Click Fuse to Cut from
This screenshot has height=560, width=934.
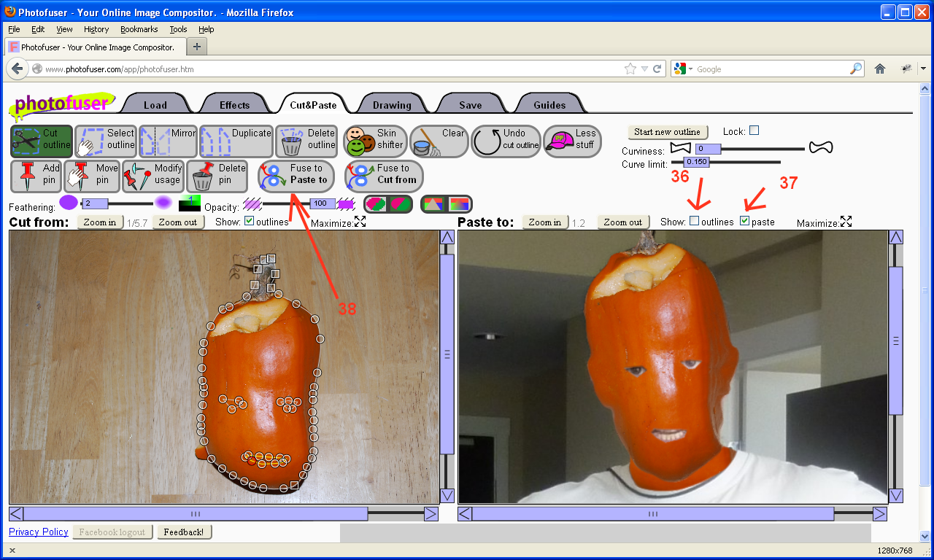point(384,176)
